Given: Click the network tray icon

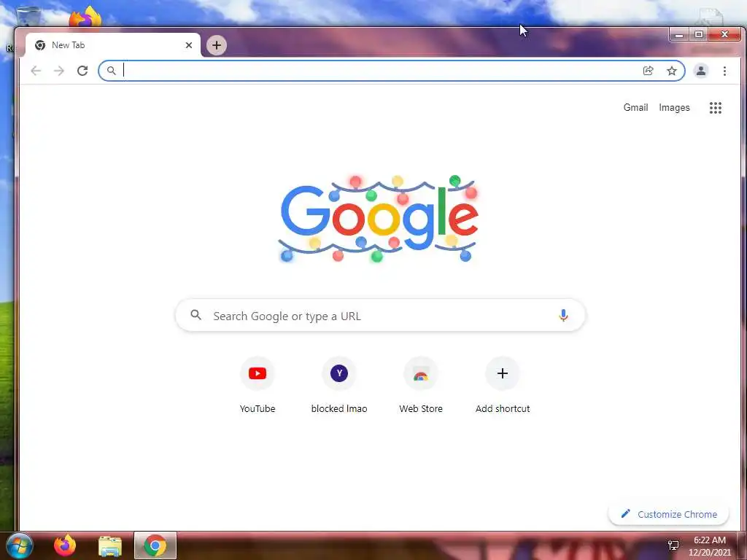Looking at the screenshot, I should coord(673,545).
